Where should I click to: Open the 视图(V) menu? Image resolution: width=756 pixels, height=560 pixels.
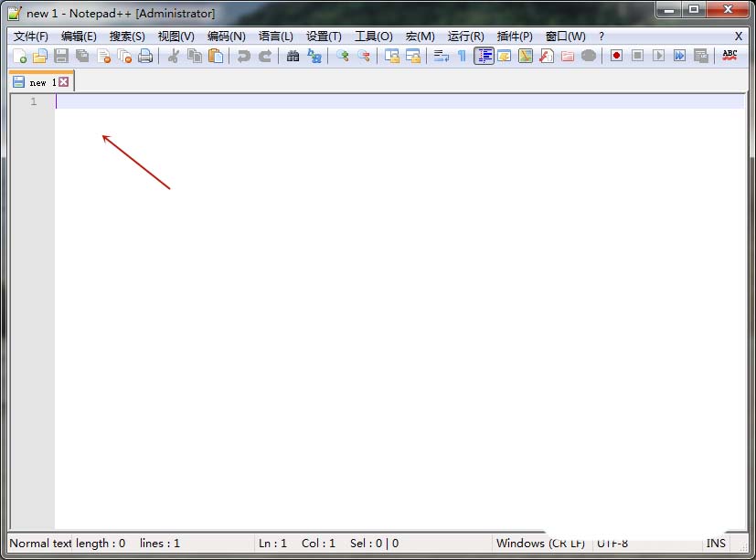coord(176,37)
